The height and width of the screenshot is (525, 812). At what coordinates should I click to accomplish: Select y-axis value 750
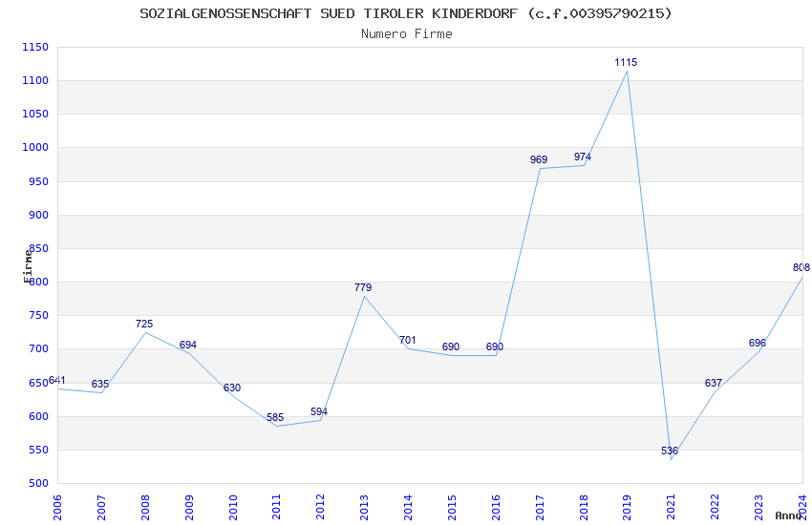pyautogui.click(x=39, y=316)
